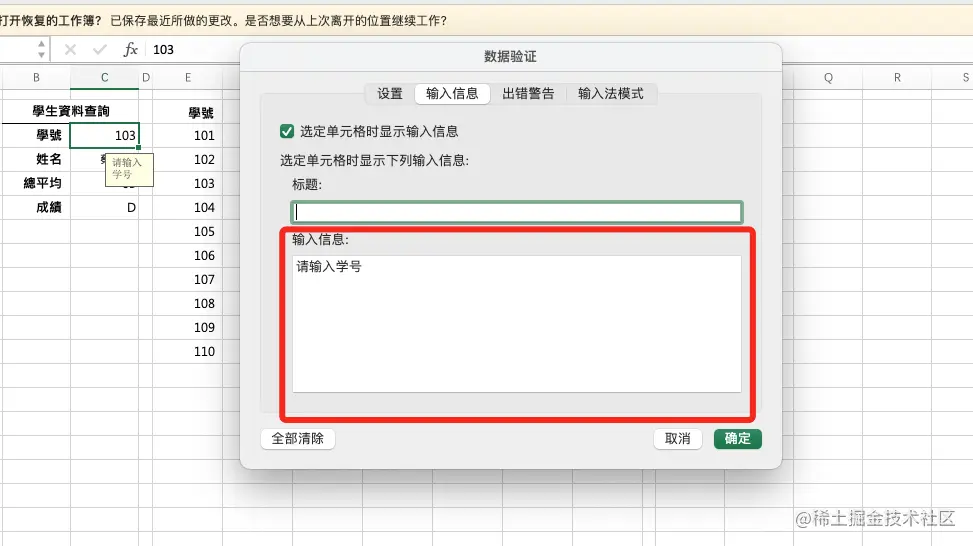The image size is (973, 546).
Task: Click the 取消 cancel button
Action: 678,439
